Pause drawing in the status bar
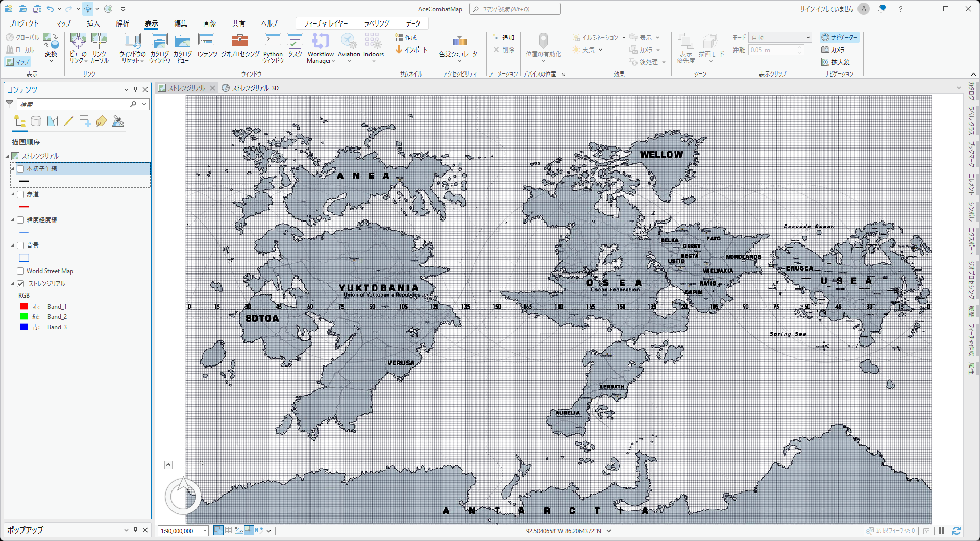 coord(942,531)
